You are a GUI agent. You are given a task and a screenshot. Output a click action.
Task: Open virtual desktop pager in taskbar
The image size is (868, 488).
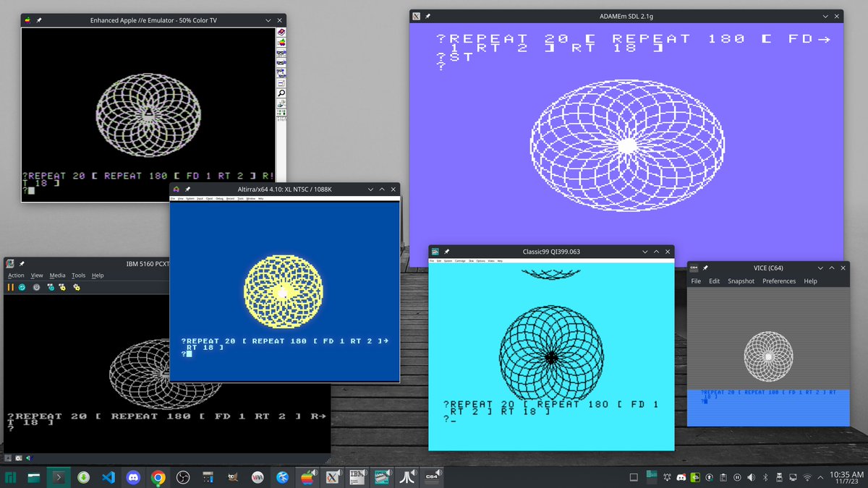(x=652, y=477)
